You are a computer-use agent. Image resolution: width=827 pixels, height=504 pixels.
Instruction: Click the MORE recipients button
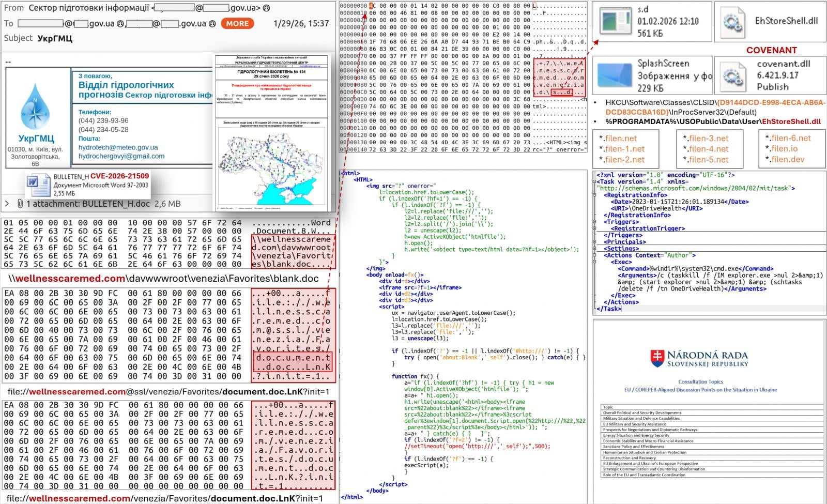[237, 23]
